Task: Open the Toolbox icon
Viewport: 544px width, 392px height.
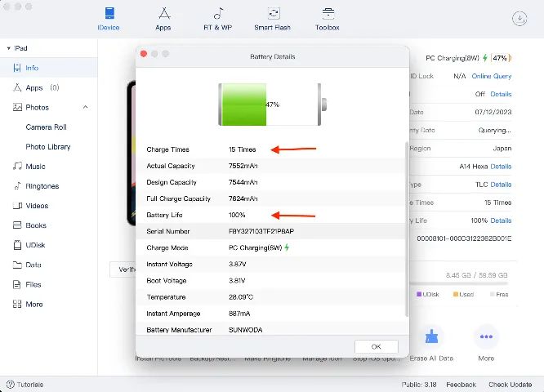Action: (x=328, y=14)
